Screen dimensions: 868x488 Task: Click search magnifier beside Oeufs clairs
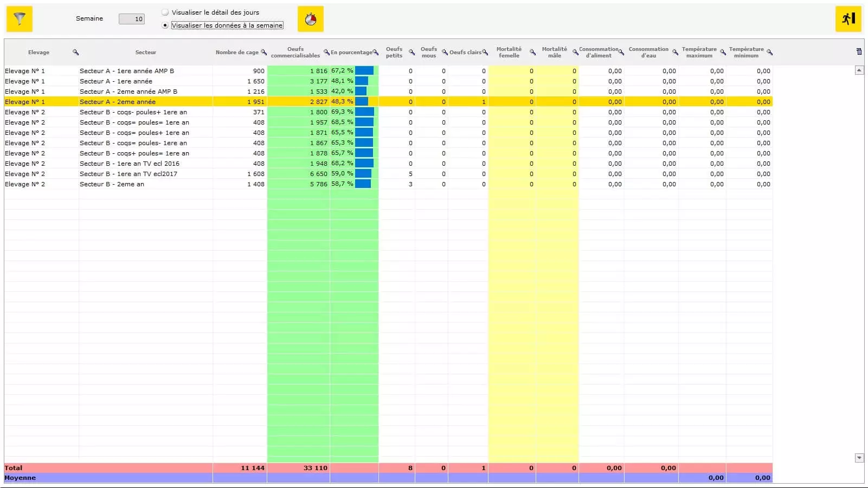click(x=485, y=53)
